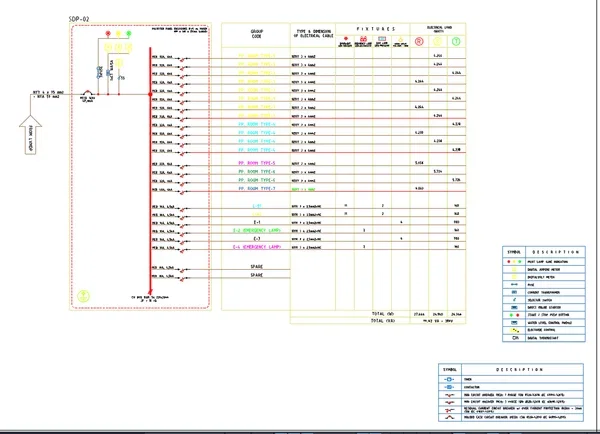Select the residual current circuit breaker legend symbol

click(x=450, y=410)
